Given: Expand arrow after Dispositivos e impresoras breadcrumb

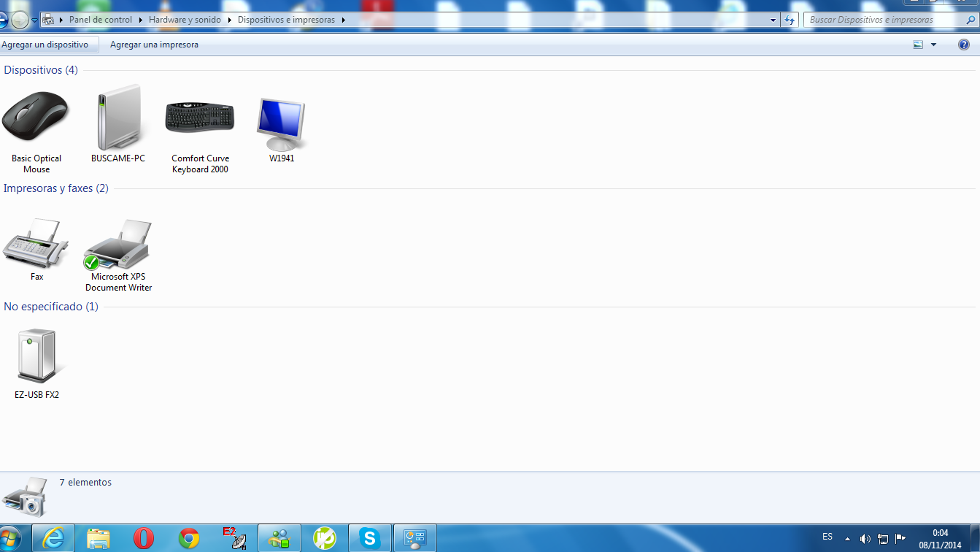Looking at the screenshot, I should (x=344, y=20).
